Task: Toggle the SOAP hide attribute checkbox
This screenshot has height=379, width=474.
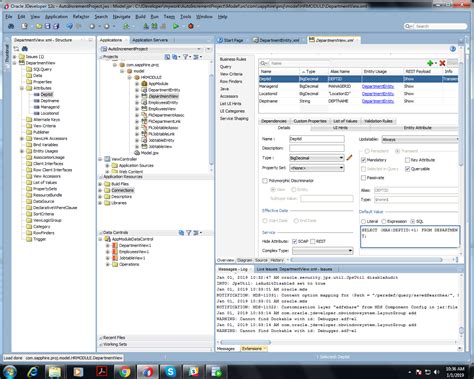Action: pyautogui.click(x=294, y=241)
